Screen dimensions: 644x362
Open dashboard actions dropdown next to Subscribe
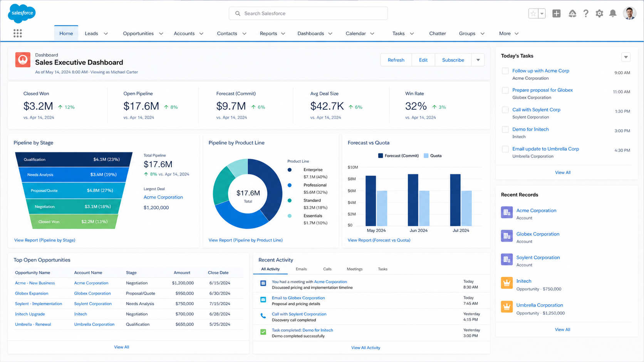[478, 60]
